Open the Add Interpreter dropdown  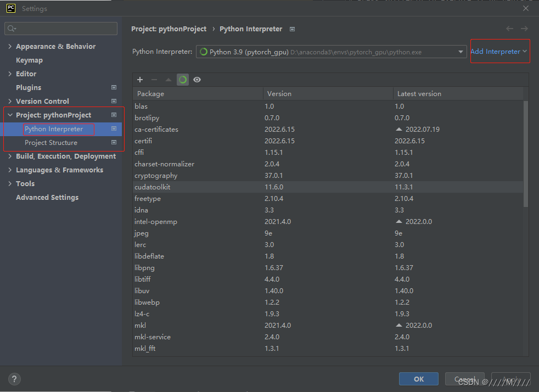coord(498,51)
